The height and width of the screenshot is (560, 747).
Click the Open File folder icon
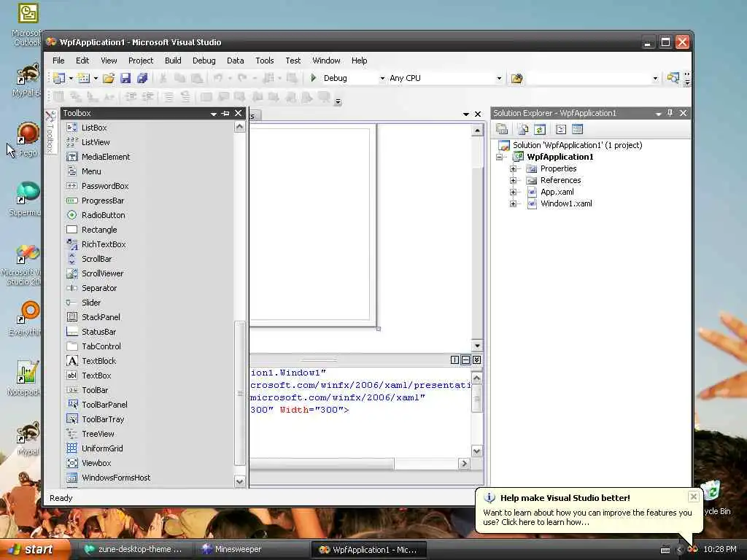109,78
